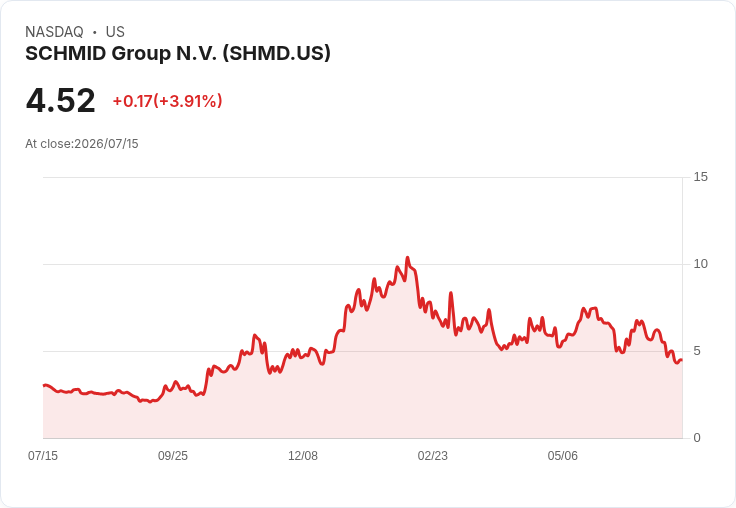
Task: Click the 05/06 x-axis date label
Action: pos(562,455)
